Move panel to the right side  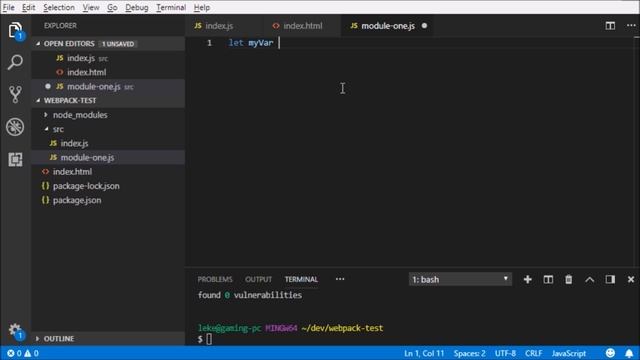click(x=610, y=280)
